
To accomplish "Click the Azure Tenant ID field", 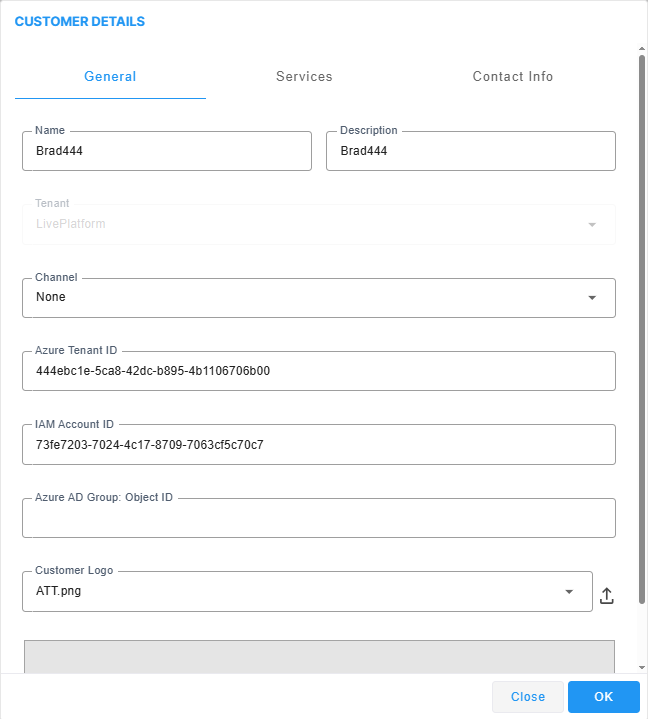I will pyautogui.click(x=318, y=371).
